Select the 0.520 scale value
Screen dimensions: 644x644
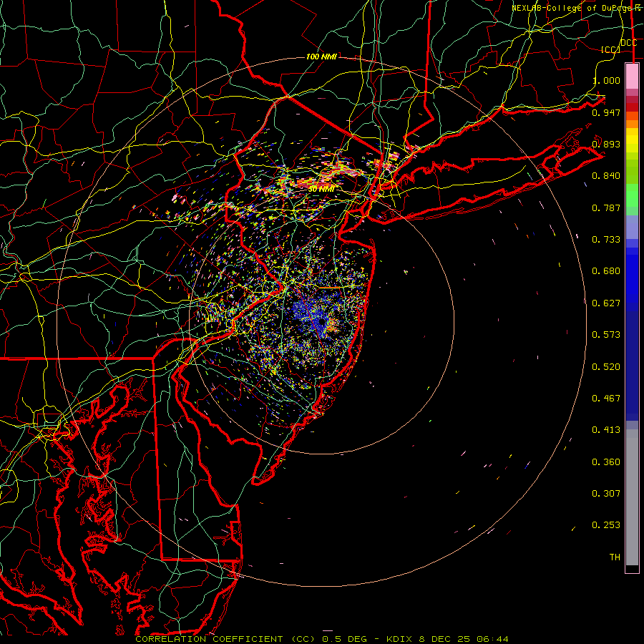pyautogui.click(x=606, y=367)
